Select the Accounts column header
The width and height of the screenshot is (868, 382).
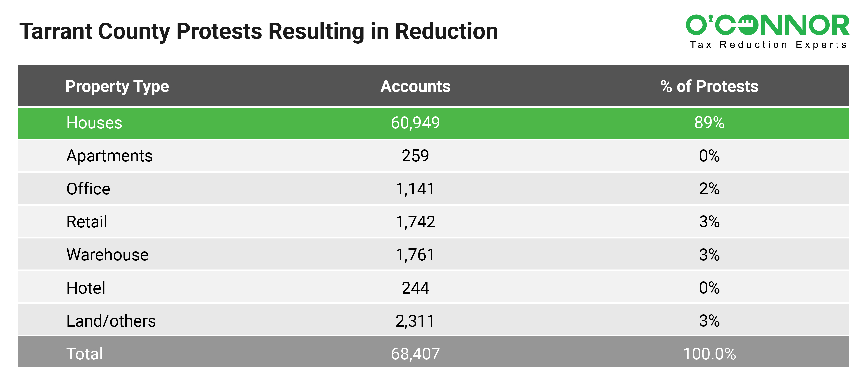(415, 86)
